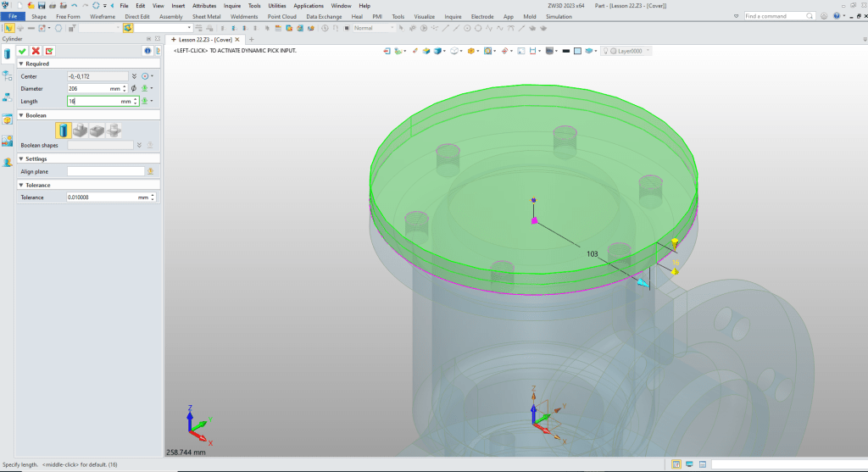Click the Print icon in the quick access toolbar
This screenshot has width=868, height=472.
[x=53, y=5]
